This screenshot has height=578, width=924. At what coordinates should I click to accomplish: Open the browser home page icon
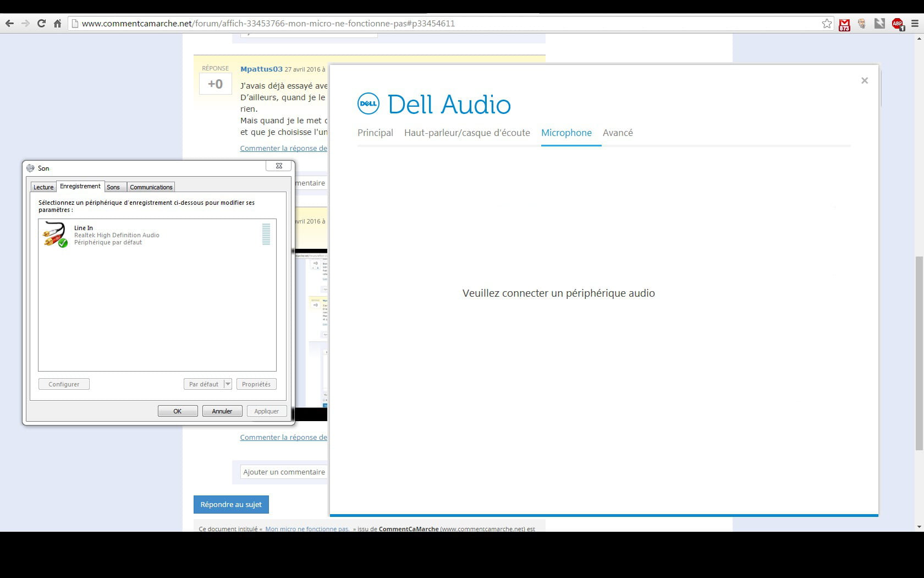pyautogui.click(x=57, y=24)
